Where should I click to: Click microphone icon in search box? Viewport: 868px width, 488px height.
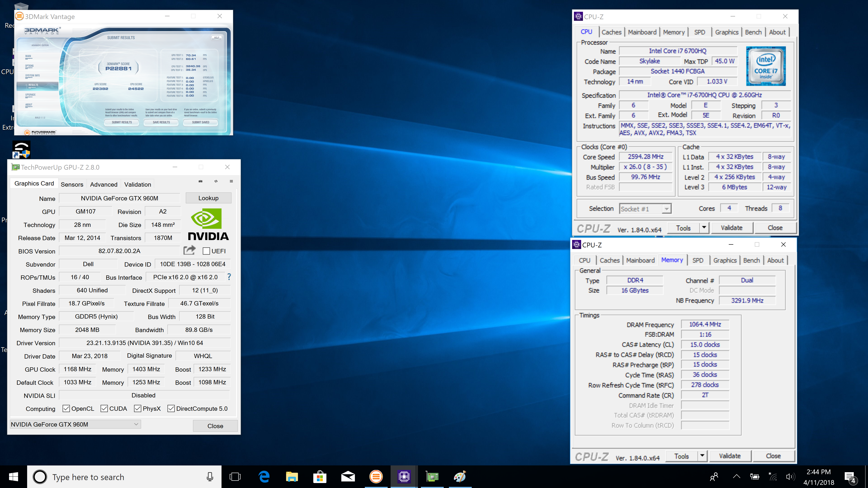pyautogui.click(x=210, y=477)
